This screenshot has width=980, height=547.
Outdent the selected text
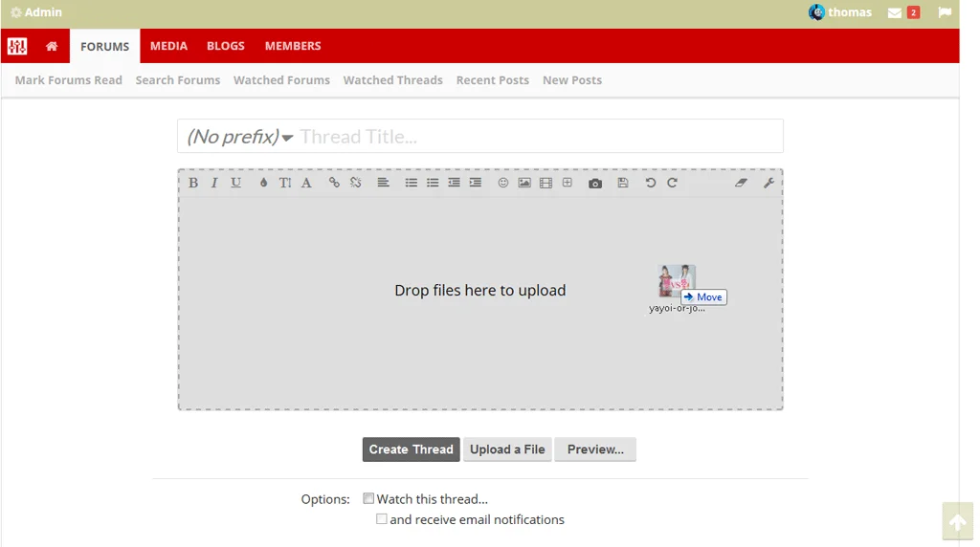[454, 183]
